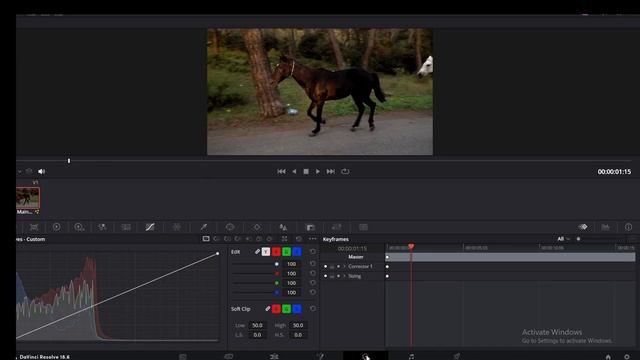Open the Sizing palette icon
This screenshot has width=640, height=360.
tap(337, 227)
